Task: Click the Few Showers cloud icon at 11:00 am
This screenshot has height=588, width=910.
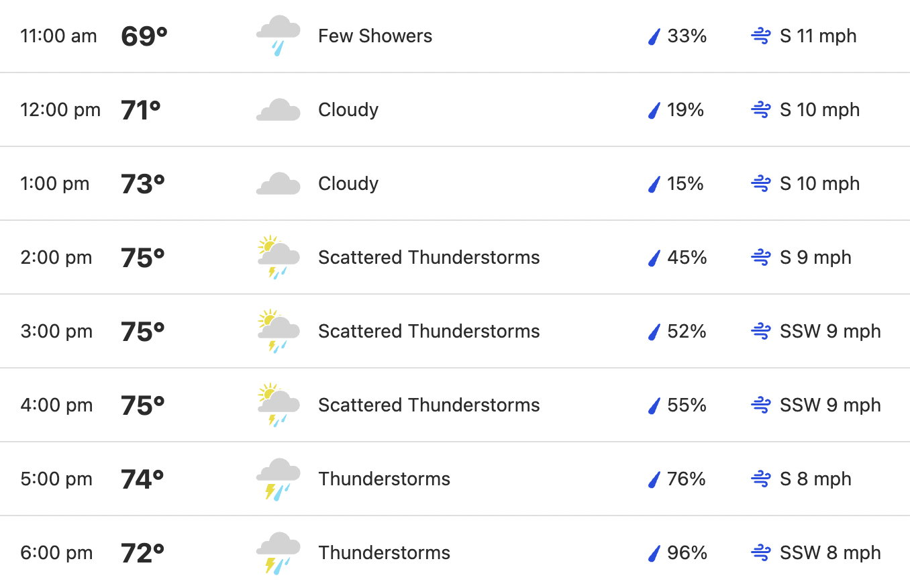Action: (278, 36)
